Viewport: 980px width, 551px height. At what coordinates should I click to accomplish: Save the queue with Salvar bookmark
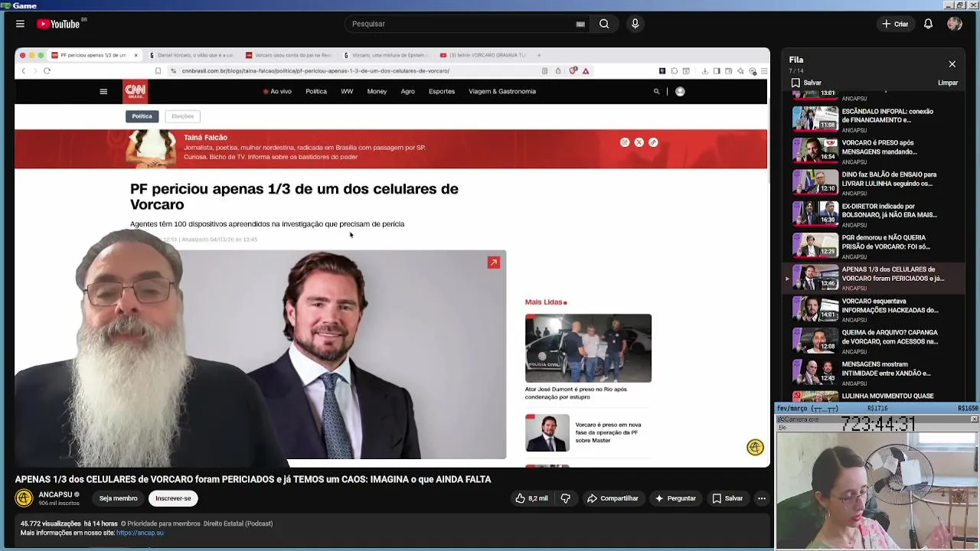(806, 83)
